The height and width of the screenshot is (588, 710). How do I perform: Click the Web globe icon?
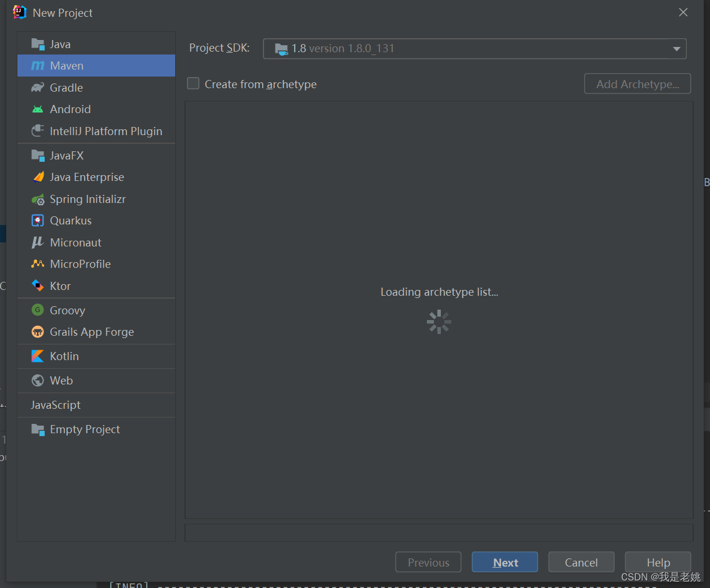(x=38, y=380)
